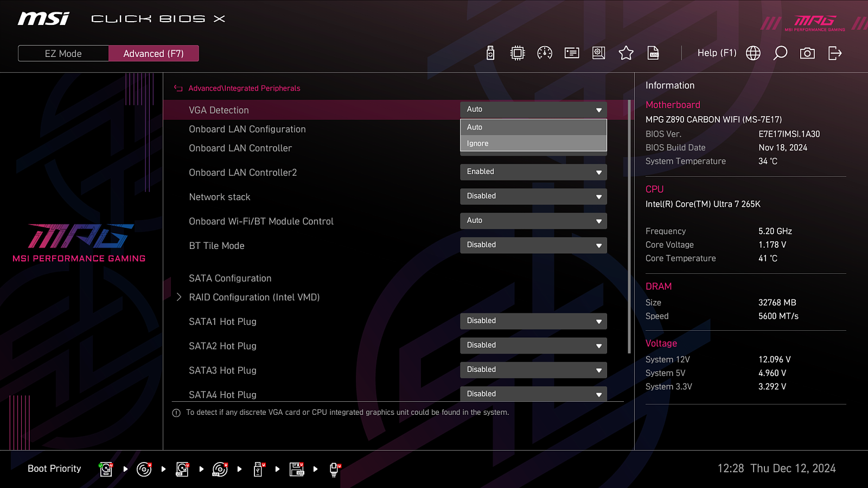868x488 pixels.
Task: Click the exit BIOS icon
Action: click(x=835, y=53)
